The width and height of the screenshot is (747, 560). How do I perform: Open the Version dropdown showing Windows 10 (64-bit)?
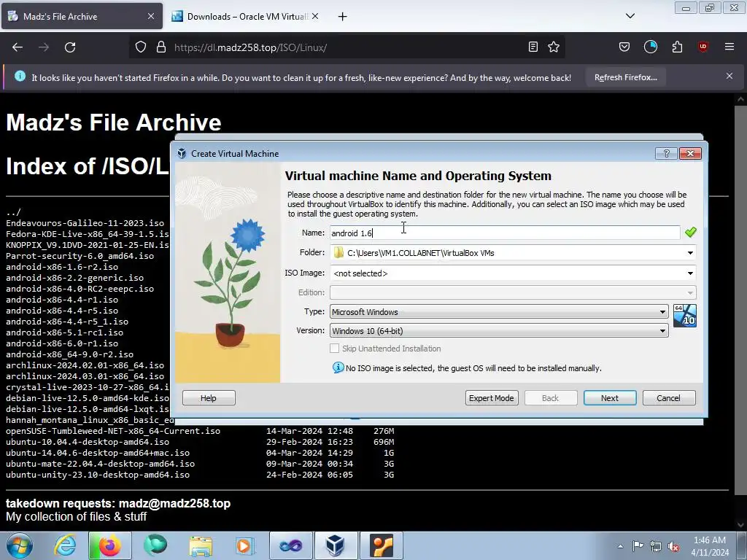499,331
